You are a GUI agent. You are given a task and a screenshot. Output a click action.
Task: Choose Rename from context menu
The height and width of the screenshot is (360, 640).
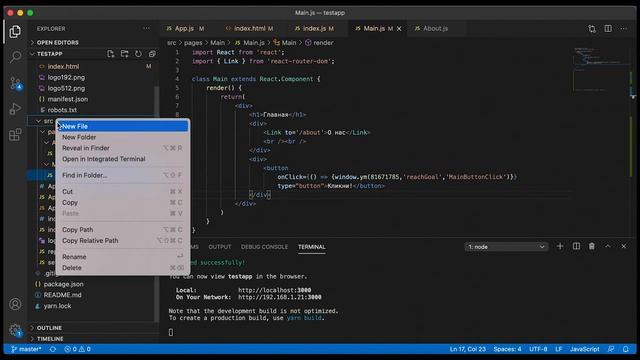[122, 257]
